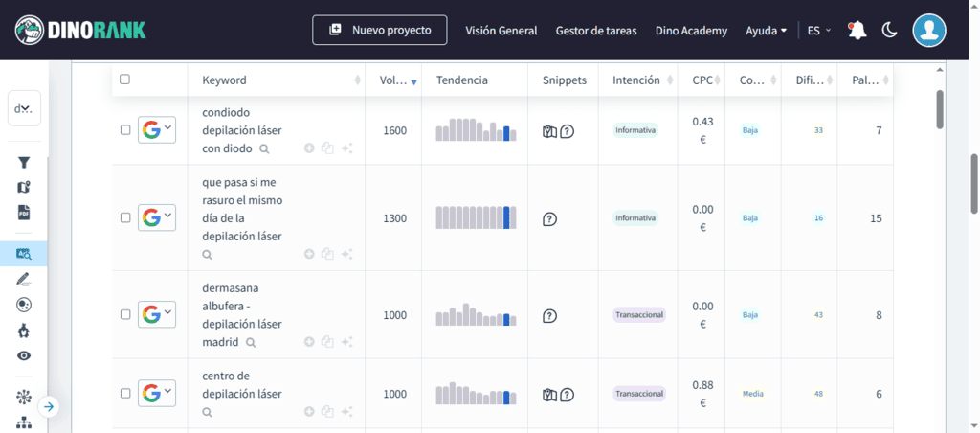
Task: Open Dino Academy in top navigation
Action: [691, 30]
